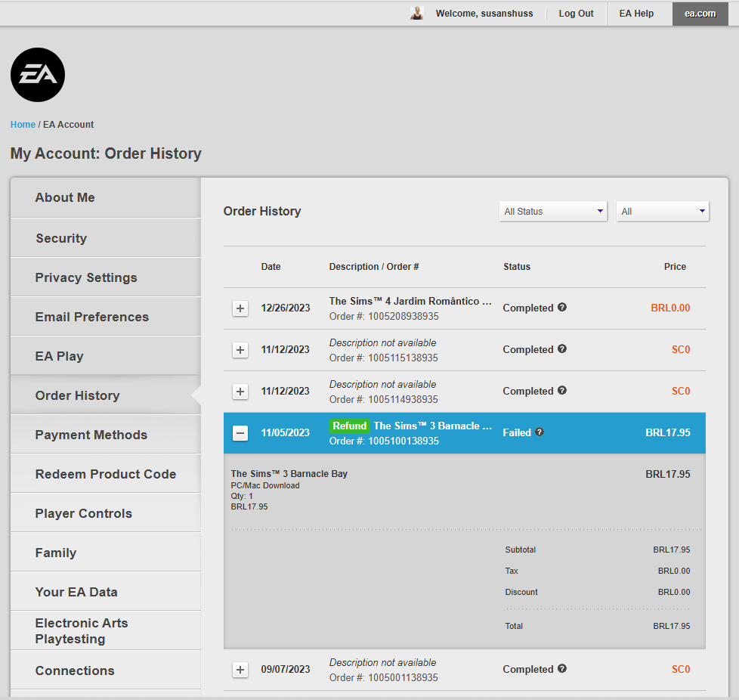Open Player Controls
This screenshot has width=739, height=700.
(106, 513)
